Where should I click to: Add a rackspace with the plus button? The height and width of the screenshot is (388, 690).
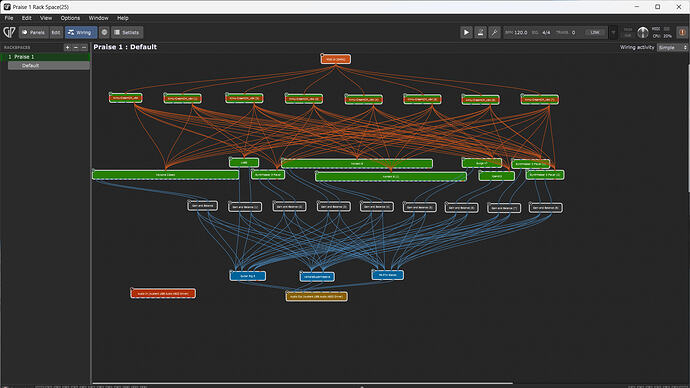[67, 48]
